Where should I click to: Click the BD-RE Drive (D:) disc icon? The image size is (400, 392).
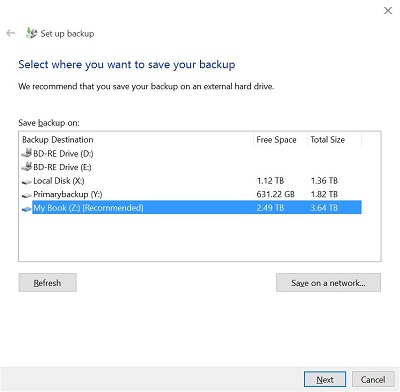(27, 153)
